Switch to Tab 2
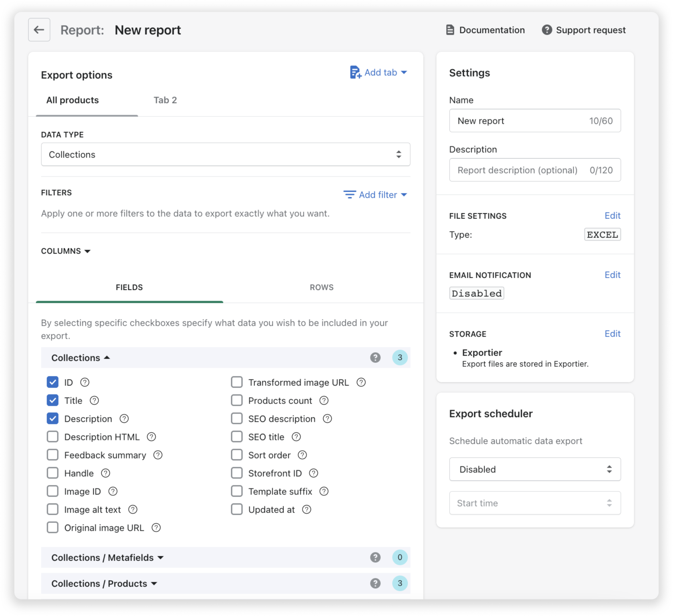 pos(165,100)
